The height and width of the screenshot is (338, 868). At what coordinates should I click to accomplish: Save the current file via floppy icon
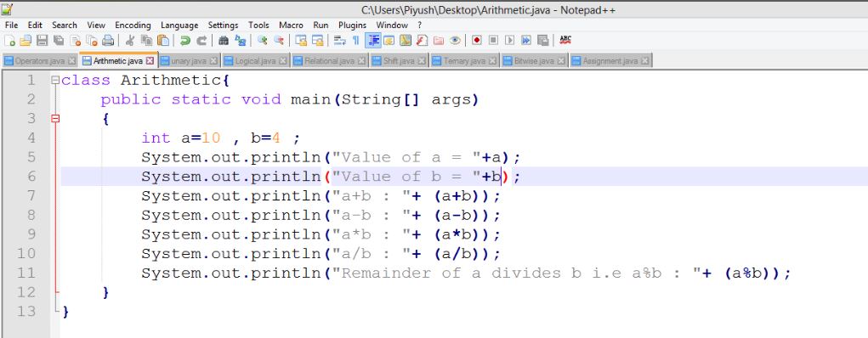tap(42, 41)
